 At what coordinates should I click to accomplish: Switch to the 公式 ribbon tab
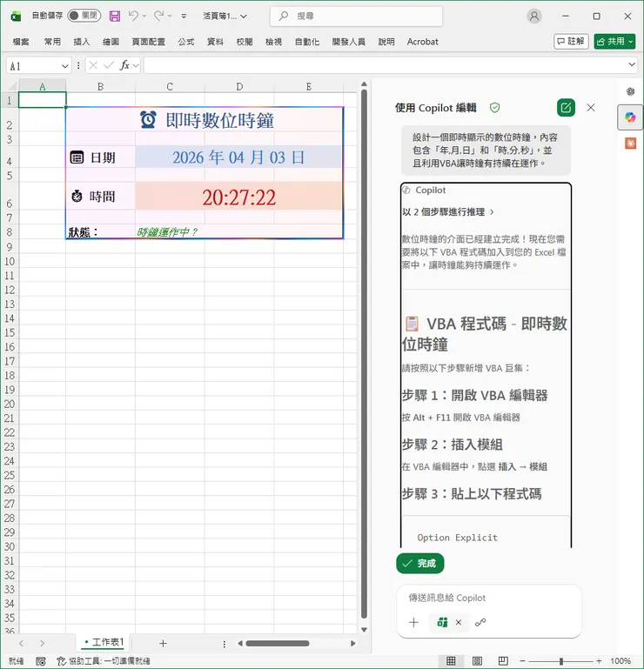pos(186,42)
